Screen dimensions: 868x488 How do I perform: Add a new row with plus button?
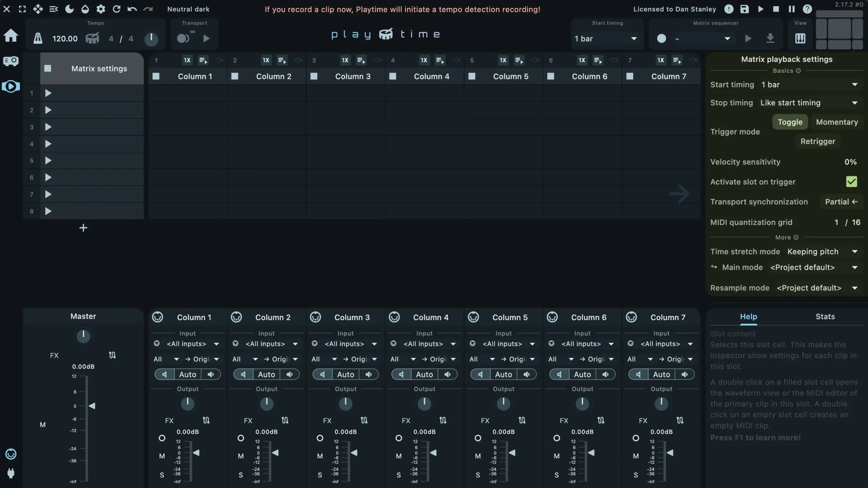click(83, 228)
